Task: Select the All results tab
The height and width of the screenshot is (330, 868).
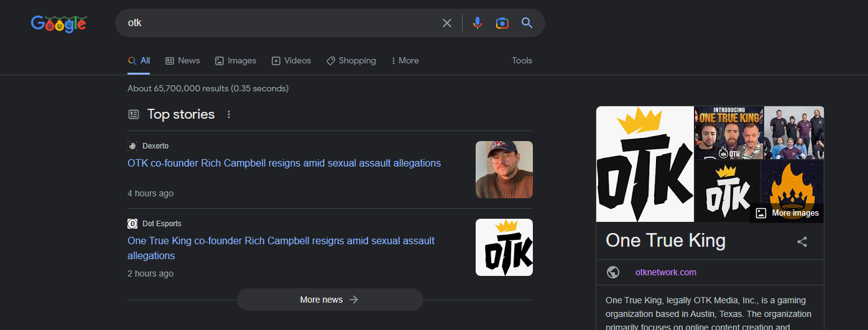Action: 139,60
